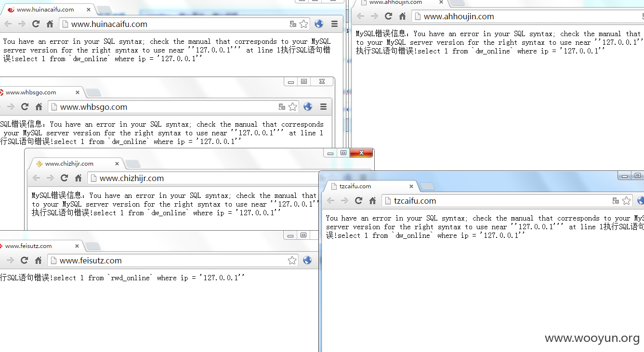
Task: Open the home page in tzcaifu window
Action: [x=372, y=201]
